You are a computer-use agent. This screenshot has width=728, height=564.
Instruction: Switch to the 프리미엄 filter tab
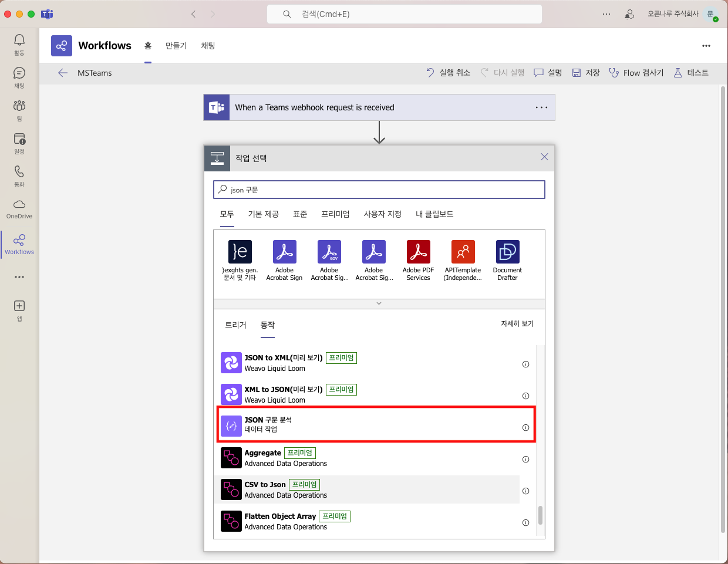click(x=335, y=214)
